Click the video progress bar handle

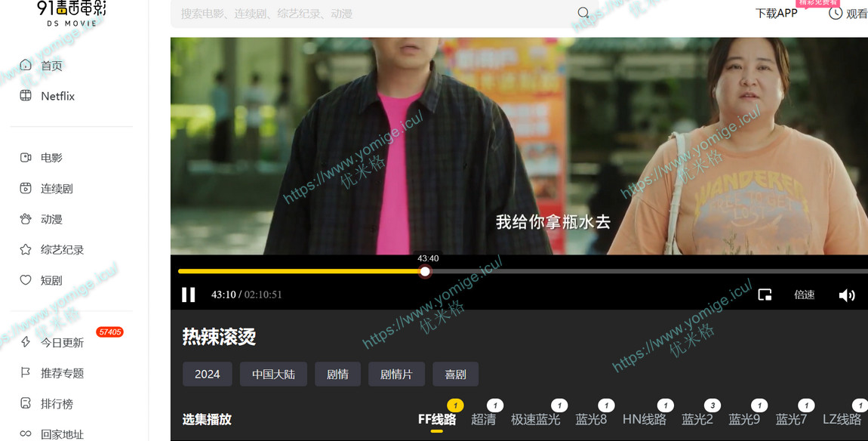[x=425, y=271]
